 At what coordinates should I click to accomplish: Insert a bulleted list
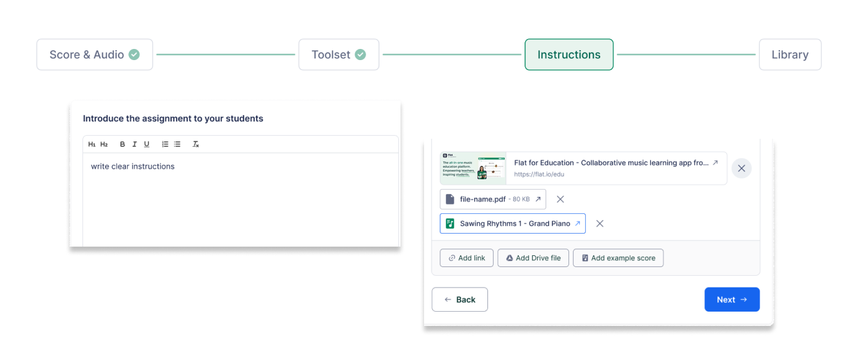(x=177, y=144)
